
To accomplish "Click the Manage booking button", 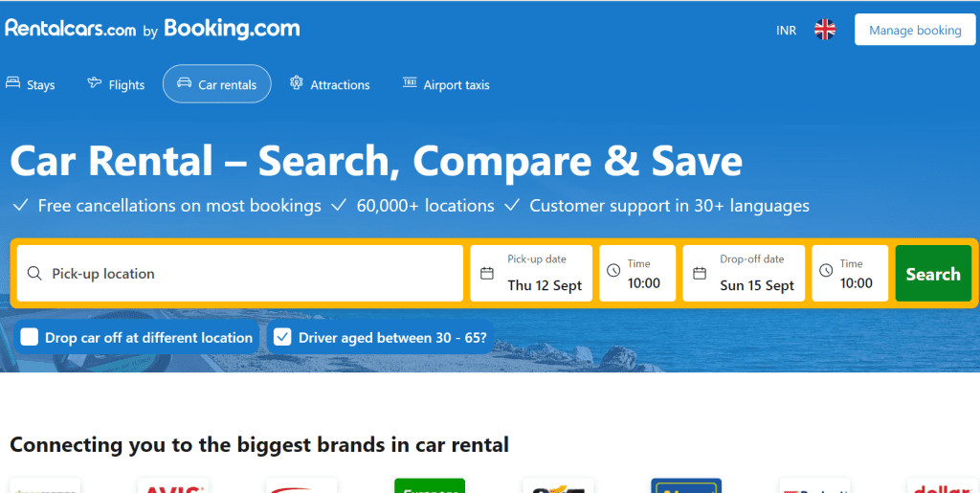I will [915, 30].
